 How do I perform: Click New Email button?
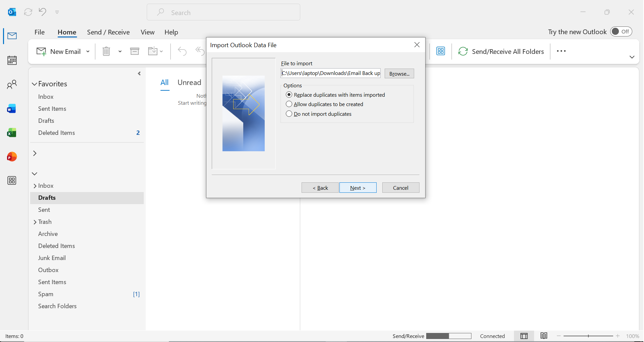click(59, 52)
